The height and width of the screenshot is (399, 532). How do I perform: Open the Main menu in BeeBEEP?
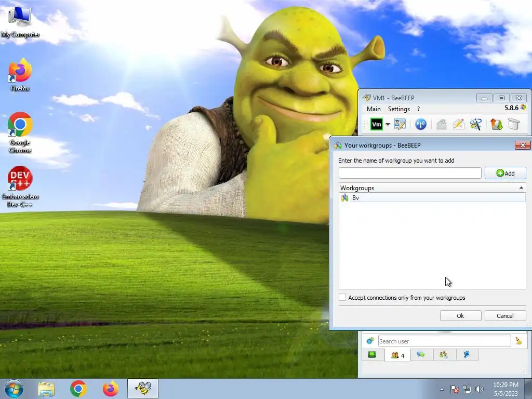pos(374,109)
